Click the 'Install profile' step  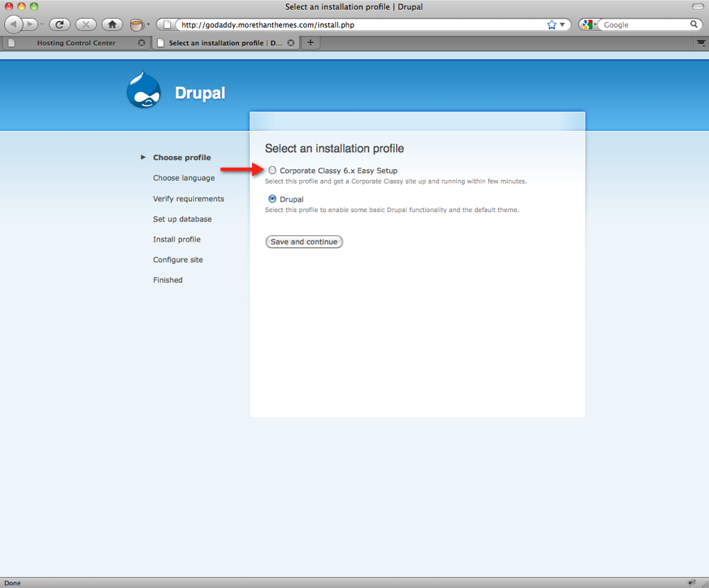[x=177, y=239]
